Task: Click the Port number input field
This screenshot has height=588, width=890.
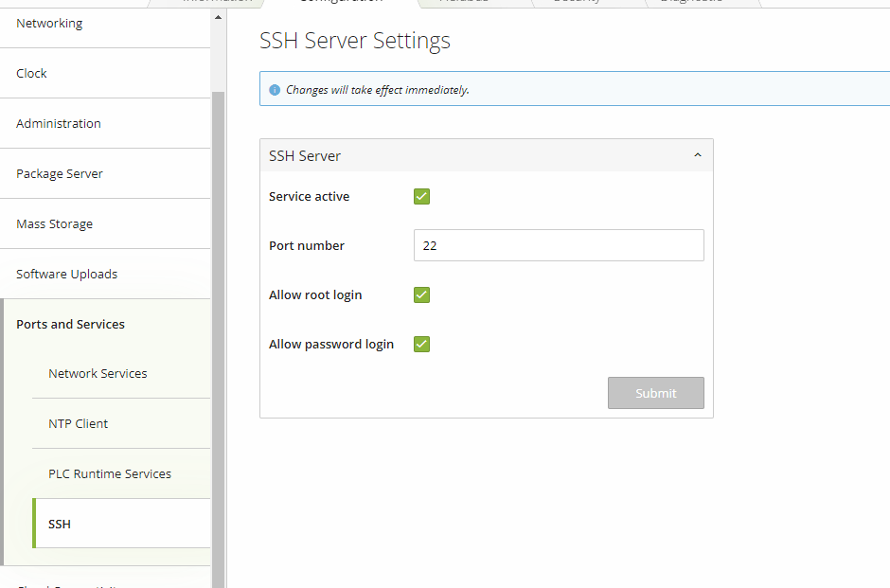Action: (x=559, y=245)
